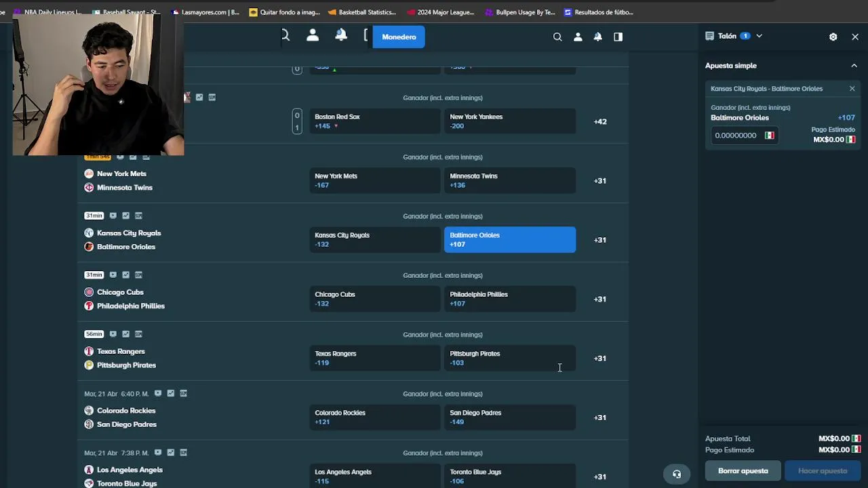
Task: Open live stream icon for Rangers-Pirates game
Action: (x=113, y=333)
